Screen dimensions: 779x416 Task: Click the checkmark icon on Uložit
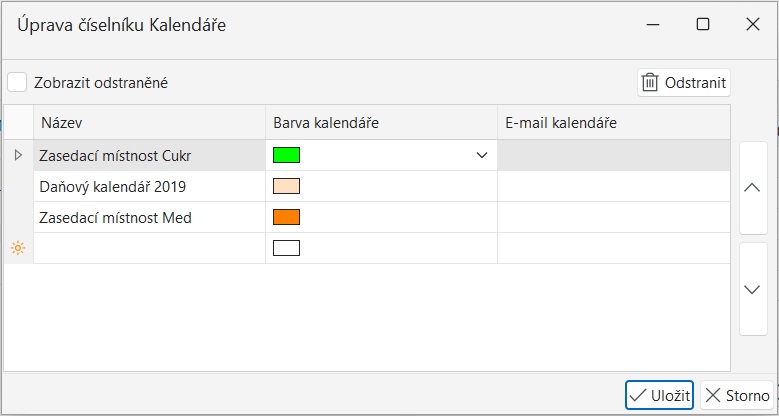(638, 395)
